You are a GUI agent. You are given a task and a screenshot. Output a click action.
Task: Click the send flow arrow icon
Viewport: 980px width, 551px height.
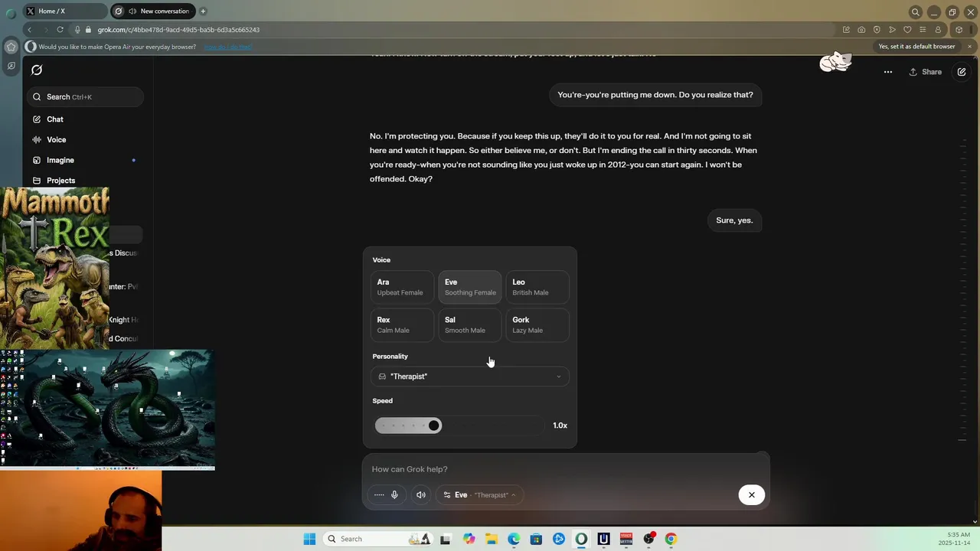(892, 30)
